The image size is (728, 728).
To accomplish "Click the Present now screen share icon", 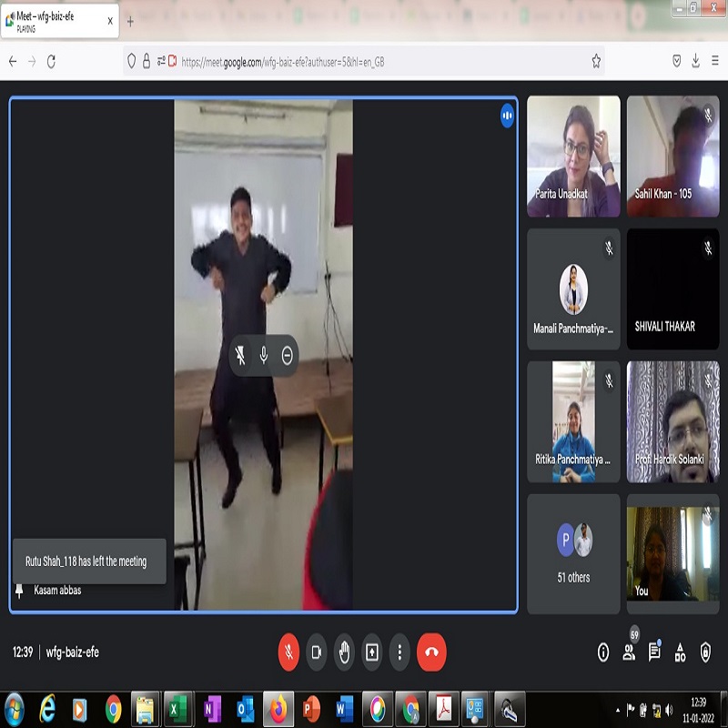I will [372, 652].
